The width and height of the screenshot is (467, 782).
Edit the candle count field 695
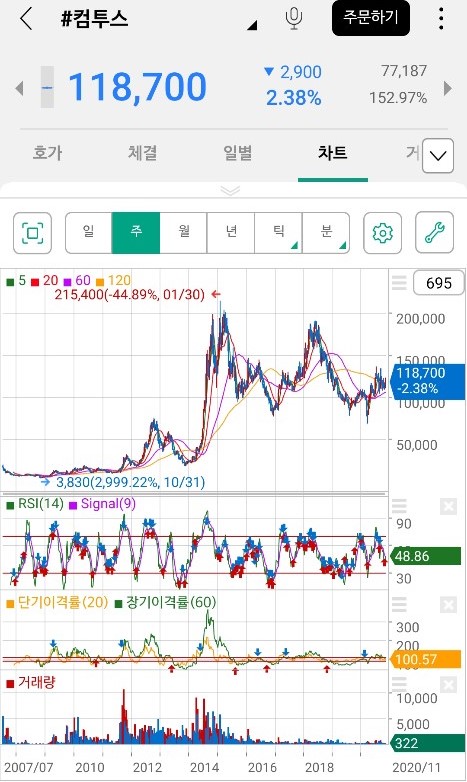(439, 283)
